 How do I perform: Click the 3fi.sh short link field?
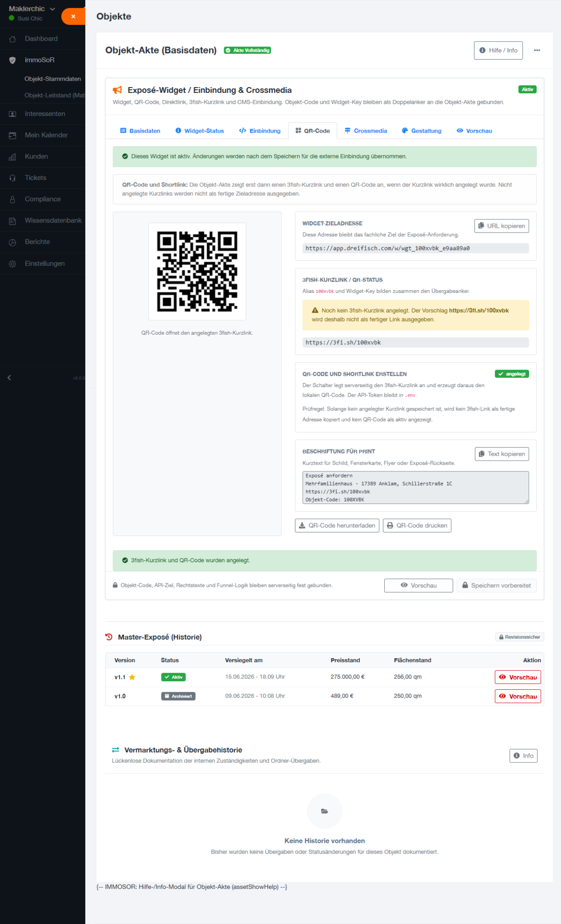coord(415,342)
